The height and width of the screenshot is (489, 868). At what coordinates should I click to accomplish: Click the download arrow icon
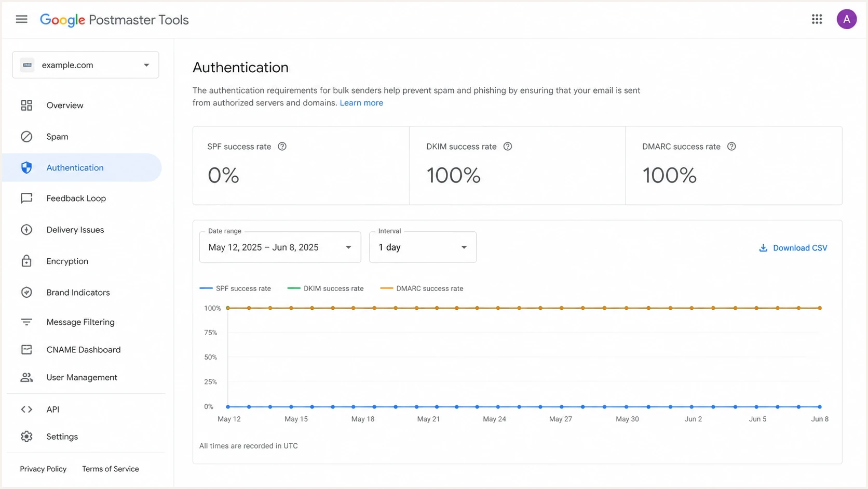(763, 248)
